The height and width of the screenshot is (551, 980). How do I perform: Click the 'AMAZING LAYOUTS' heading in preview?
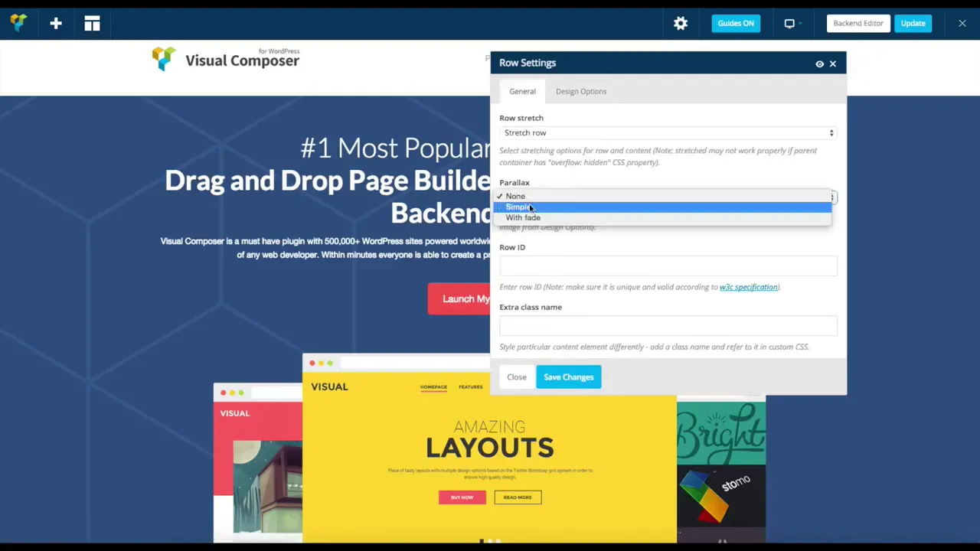[489, 439]
